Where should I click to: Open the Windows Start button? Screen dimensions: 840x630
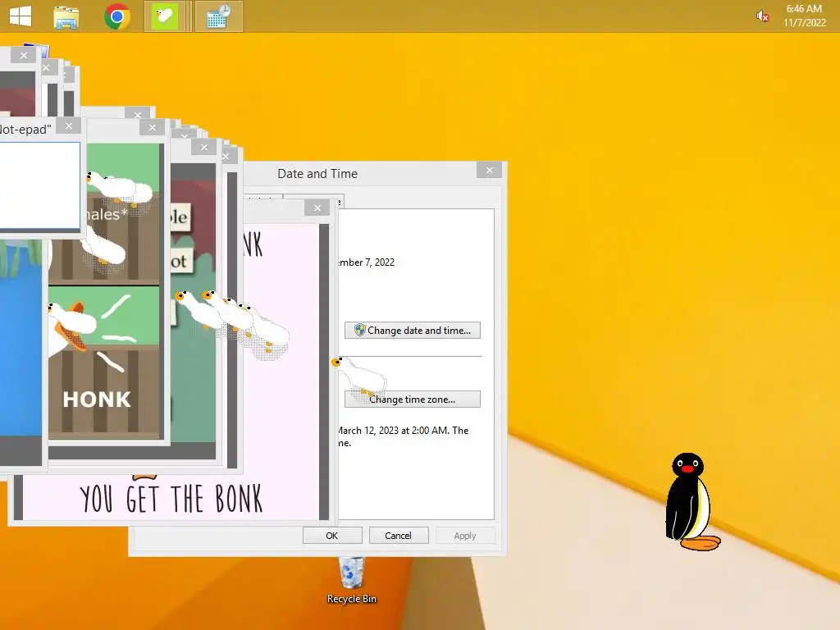coord(21,16)
